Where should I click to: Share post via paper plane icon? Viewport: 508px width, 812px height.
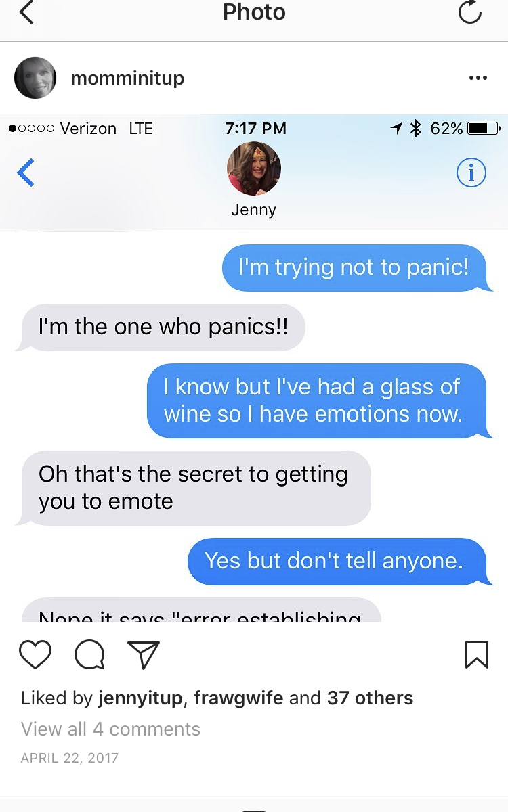tap(144, 654)
